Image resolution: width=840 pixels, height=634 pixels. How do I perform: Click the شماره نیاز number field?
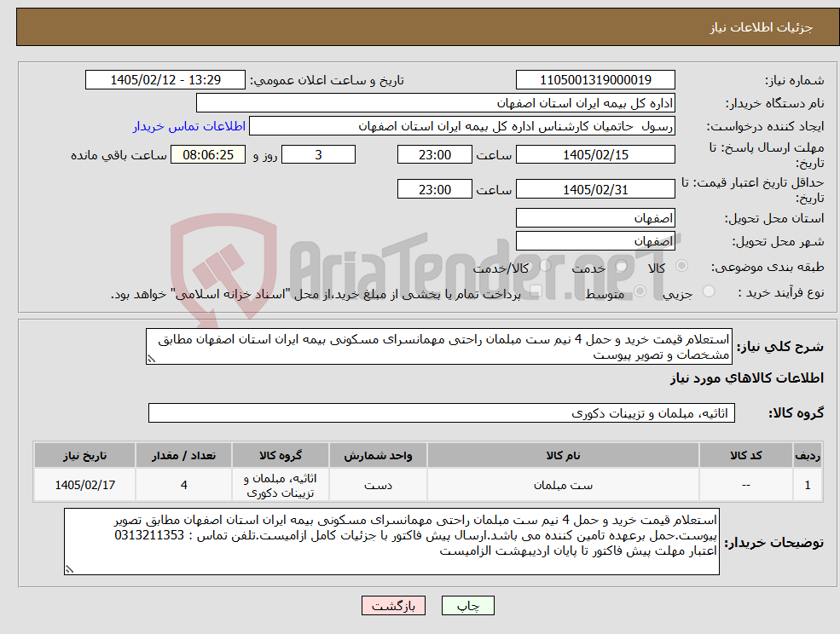click(595, 80)
